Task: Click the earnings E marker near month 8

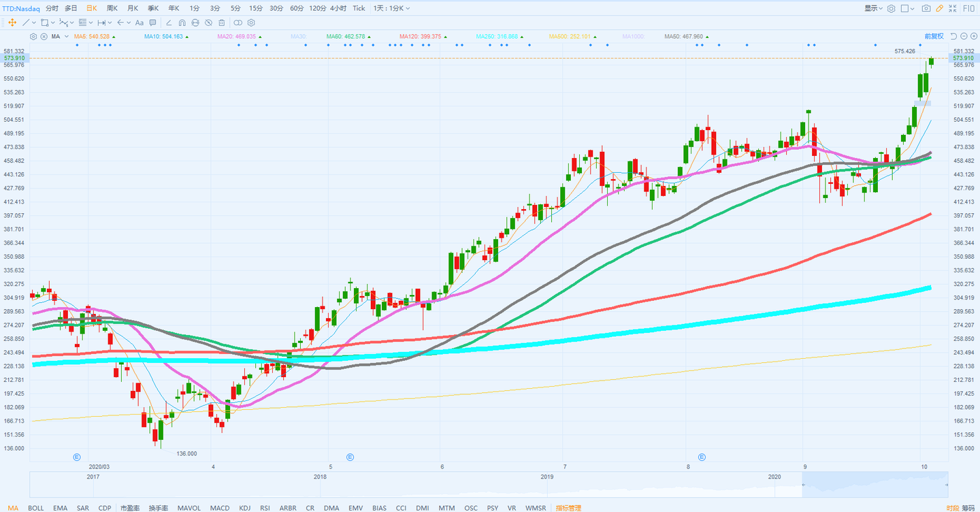Action: 702,457
